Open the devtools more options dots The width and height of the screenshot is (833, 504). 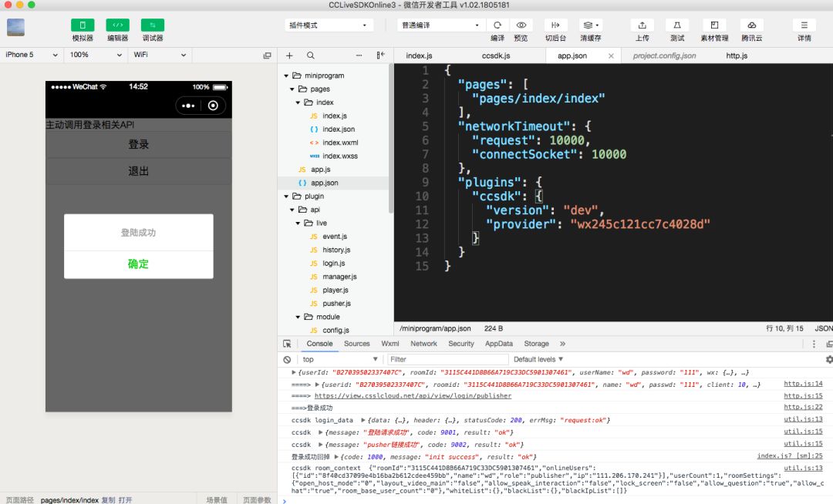tap(814, 344)
